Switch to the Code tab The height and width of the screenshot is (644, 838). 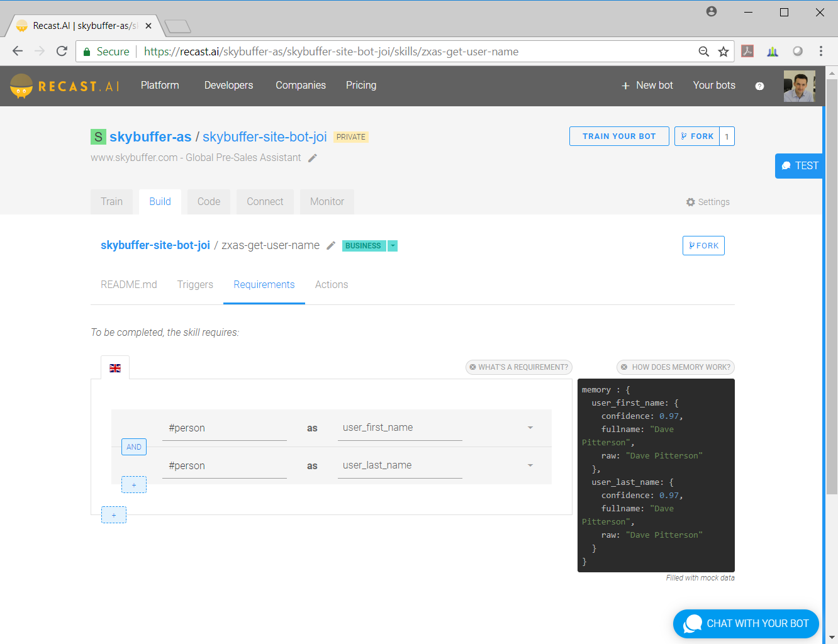coord(209,202)
